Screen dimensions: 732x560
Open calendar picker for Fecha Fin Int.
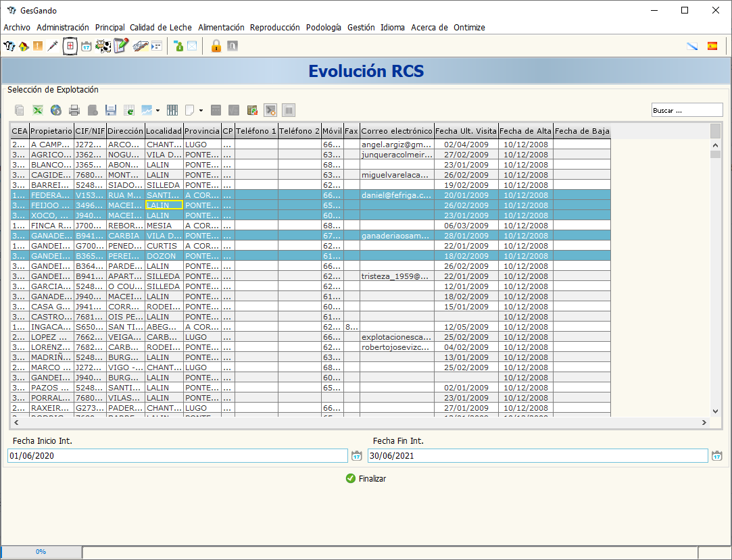(717, 456)
